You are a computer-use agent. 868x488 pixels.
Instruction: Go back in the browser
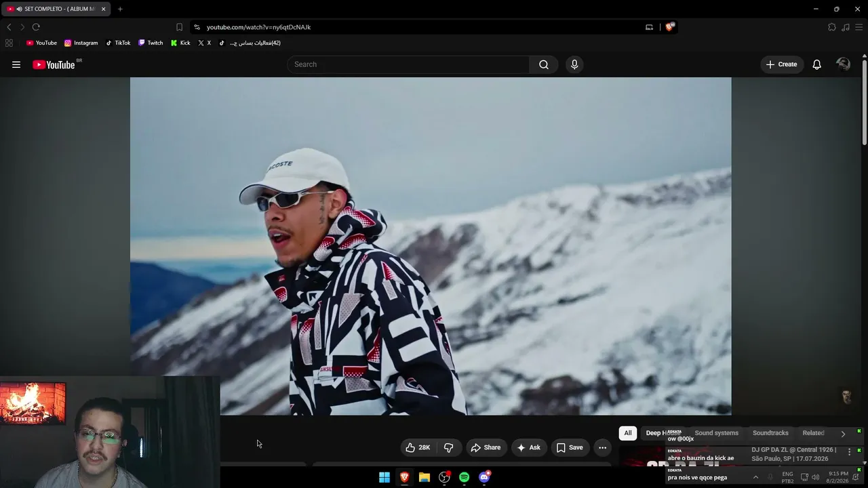point(9,27)
